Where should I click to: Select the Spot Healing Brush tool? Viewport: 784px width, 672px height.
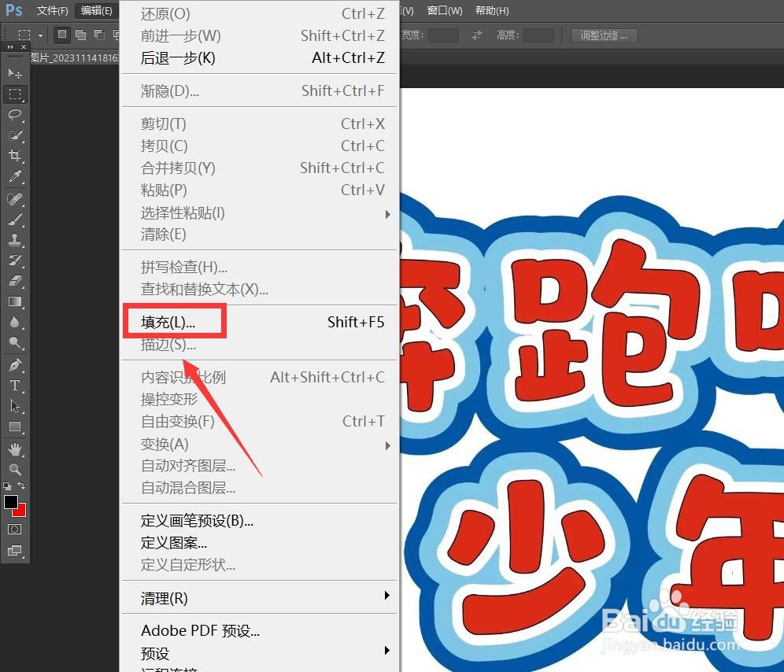click(x=15, y=199)
